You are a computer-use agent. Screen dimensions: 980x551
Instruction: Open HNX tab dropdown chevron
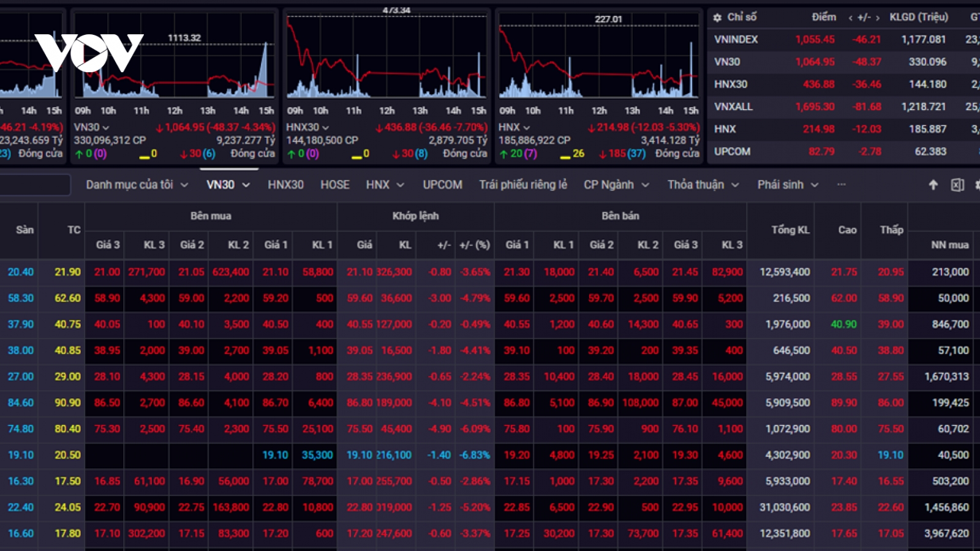point(400,185)
